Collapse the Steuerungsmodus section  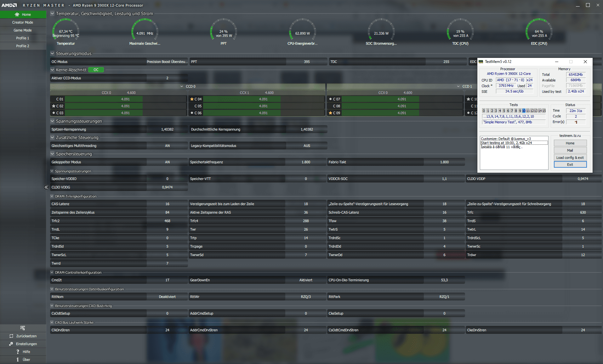point(52,53)
